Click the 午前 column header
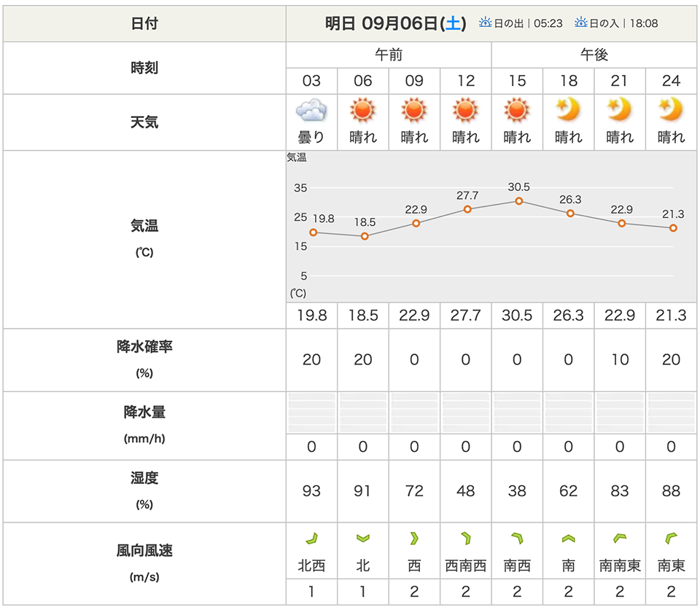Viewport: 700px width, 607px height. 389,55
